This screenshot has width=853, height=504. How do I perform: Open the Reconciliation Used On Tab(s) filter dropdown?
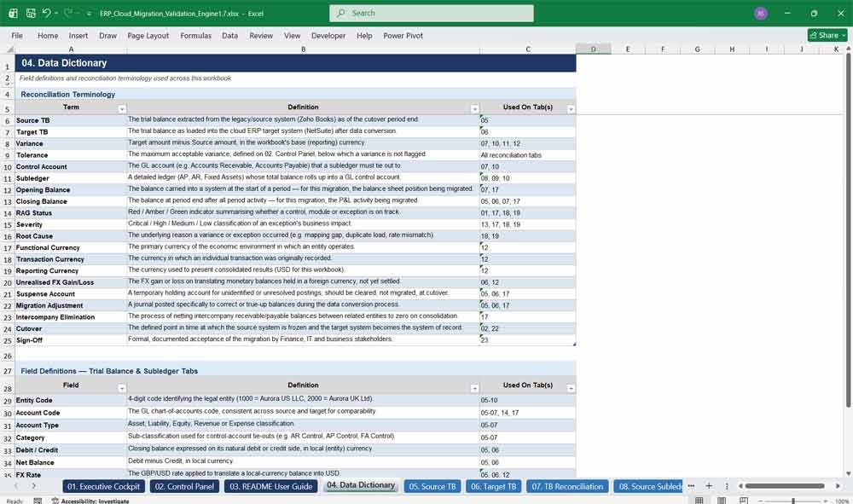tap(571, 109)
